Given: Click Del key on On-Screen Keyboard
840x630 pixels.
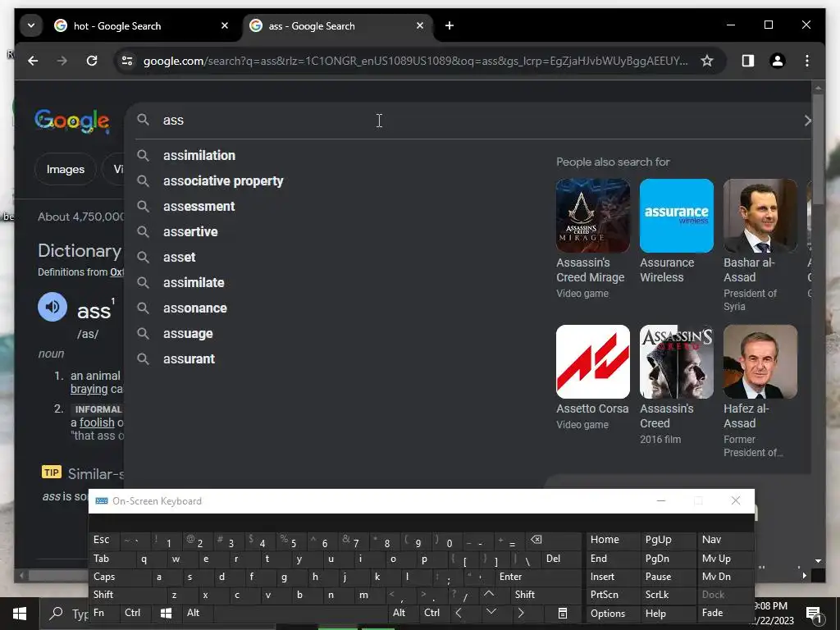Looking at the screenshot, I should [x=561, y=559].
